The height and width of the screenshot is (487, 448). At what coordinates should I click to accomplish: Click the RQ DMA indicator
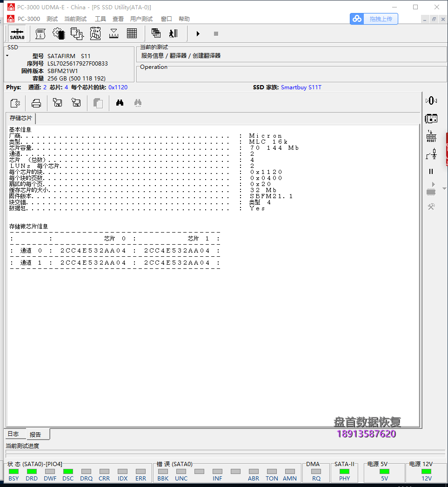pos(316,472)
